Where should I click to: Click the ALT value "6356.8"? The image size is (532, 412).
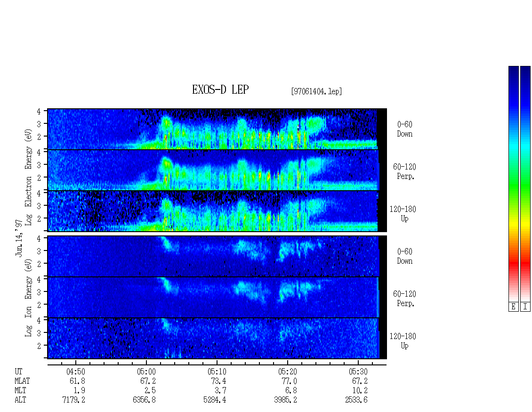(144, 400)
